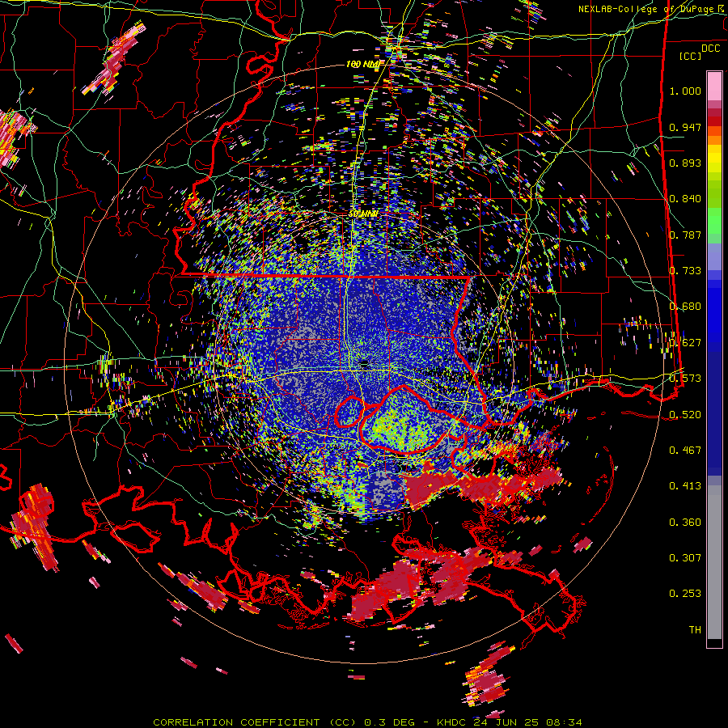Viewport: 728px width, 728px height.
Task: Click the DCC label above the color bar
Action: (710, 48)
